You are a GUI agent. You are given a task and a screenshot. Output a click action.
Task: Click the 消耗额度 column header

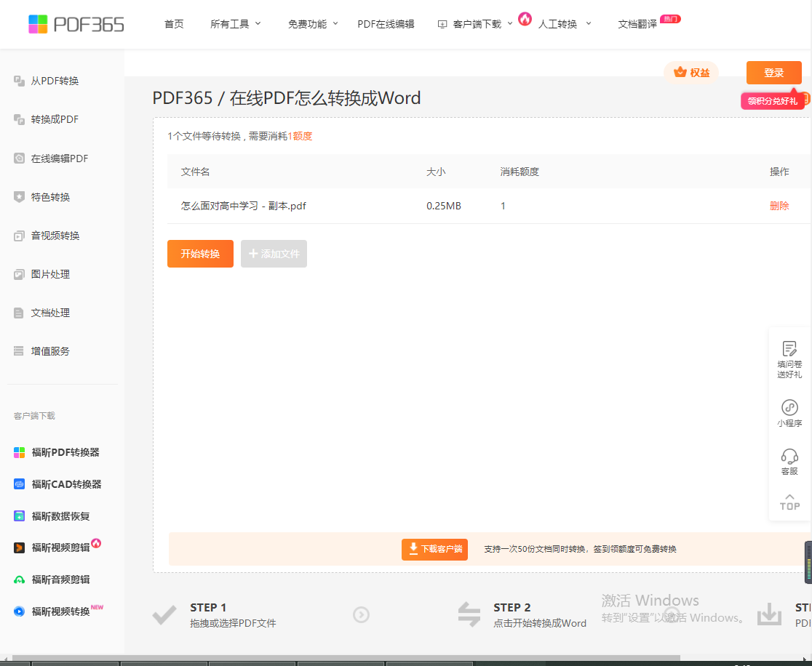[520, 172]
